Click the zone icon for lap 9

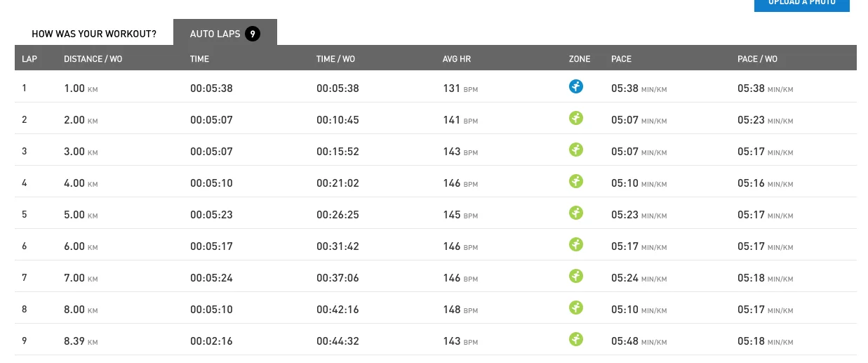click(576, 340)
